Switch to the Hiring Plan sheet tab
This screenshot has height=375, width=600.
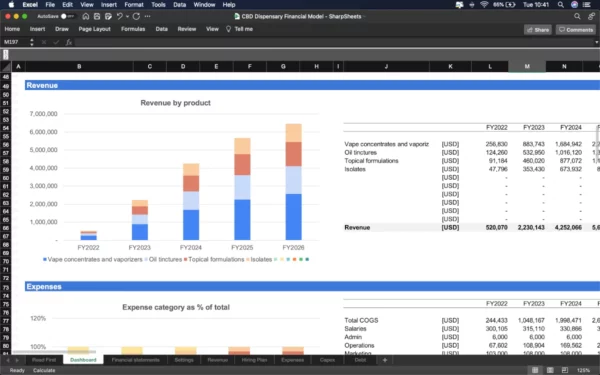tap(254, 360)
